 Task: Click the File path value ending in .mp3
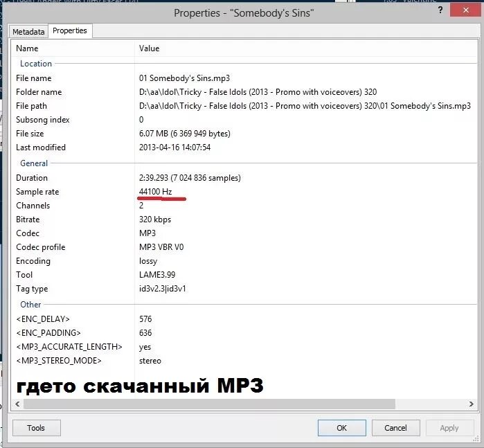305,106
